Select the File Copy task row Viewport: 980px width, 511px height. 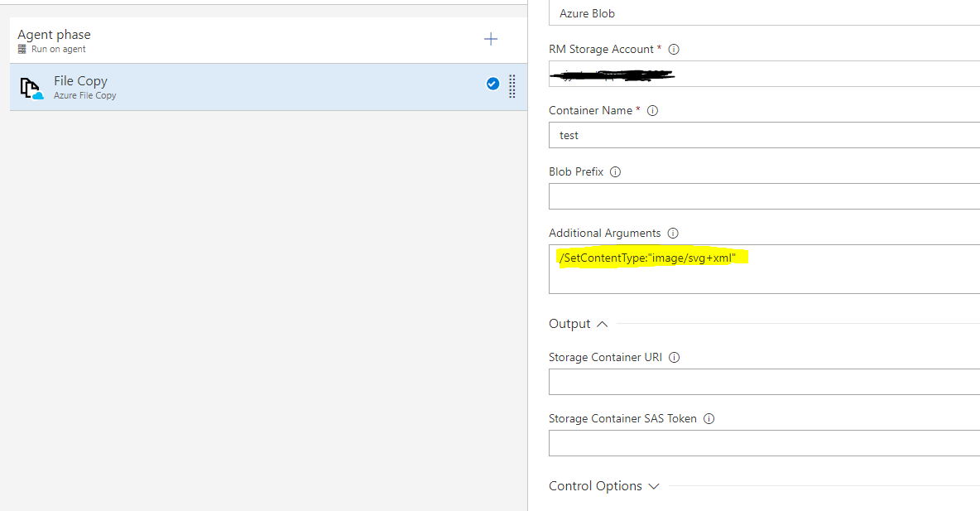pos(269,87)
